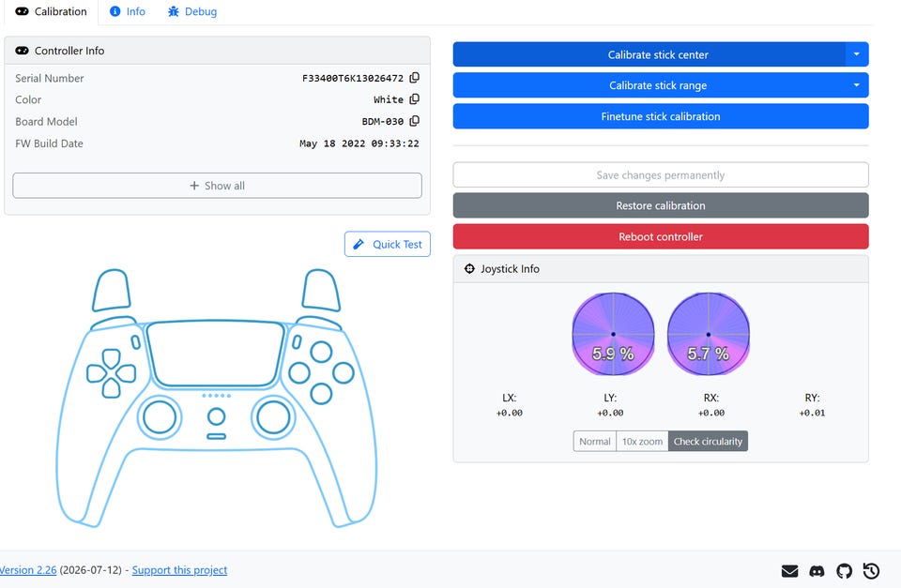The height and width of the screenshot is (588, 901).
Task: Open the history clock icon
Action: click(871, 571)
